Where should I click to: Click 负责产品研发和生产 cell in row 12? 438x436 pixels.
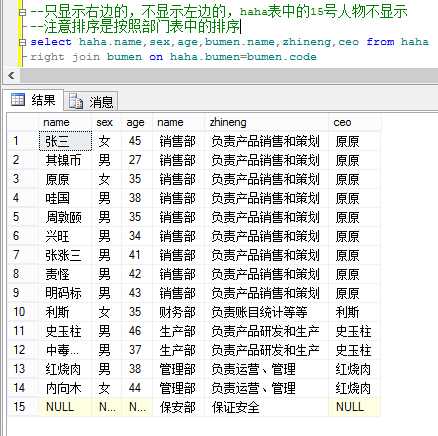[267, 350]
